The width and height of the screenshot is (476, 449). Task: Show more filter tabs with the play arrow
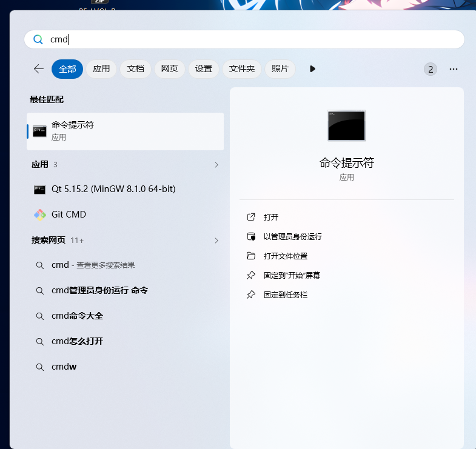click(x=312, y=69)
